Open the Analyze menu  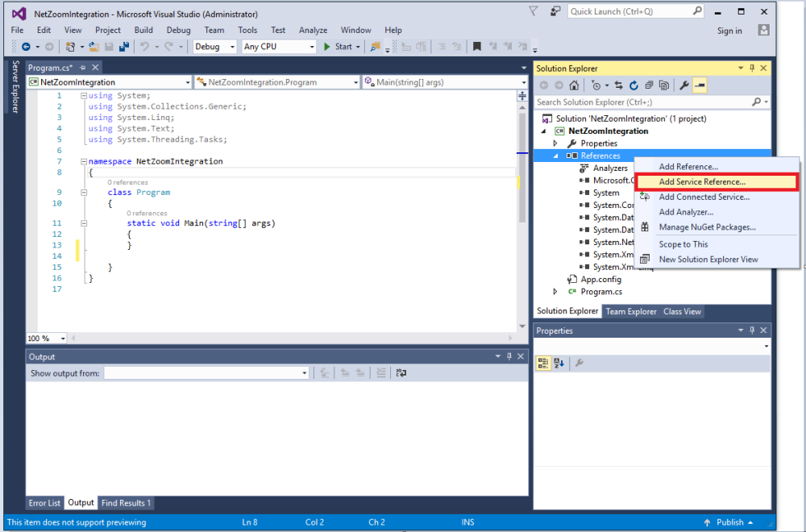[313, 31]
